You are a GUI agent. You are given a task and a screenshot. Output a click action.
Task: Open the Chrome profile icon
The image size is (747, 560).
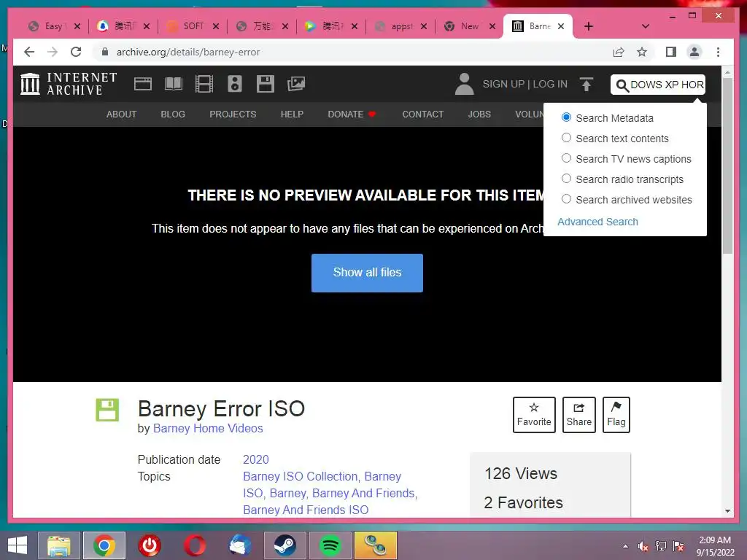(x=694, y=52)
